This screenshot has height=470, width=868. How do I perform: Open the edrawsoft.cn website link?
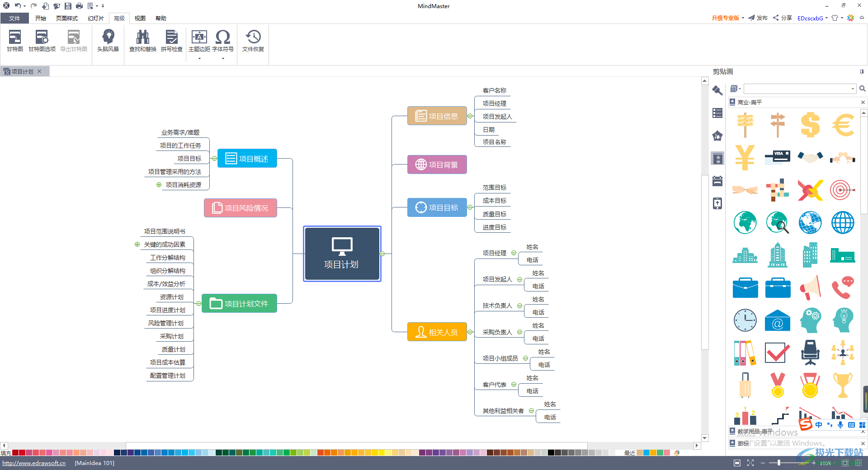click(x=34, y=463)
